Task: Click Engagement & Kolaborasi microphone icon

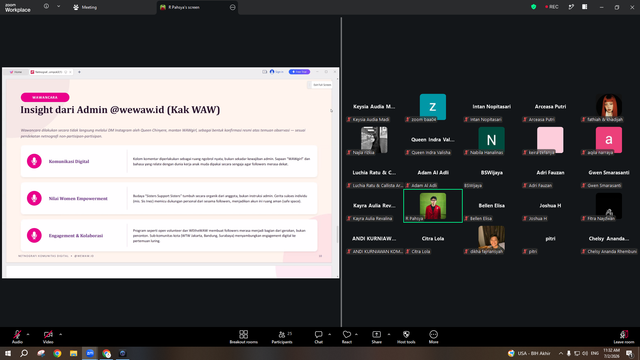Action: click(x=34, y=236)
